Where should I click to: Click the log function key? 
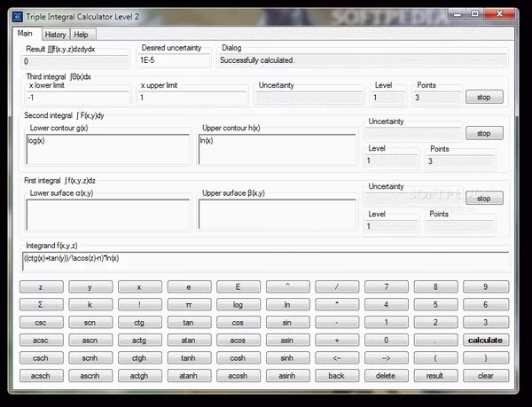(x=239, y=304)
